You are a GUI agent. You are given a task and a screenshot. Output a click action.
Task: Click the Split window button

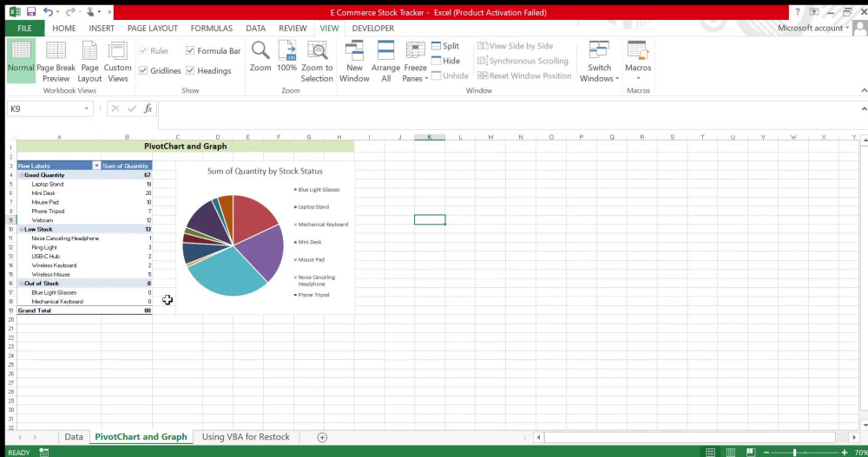[445, 46]
